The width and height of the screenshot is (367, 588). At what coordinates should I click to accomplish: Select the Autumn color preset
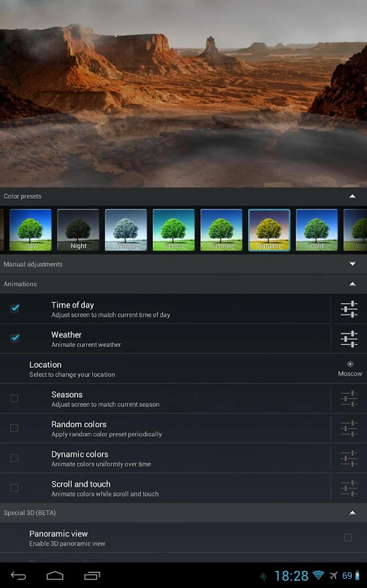[x=269, y=230]
